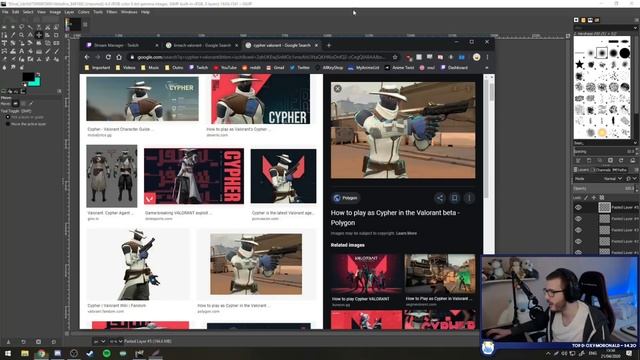640x360 pixels.
Task: Click the Lock alpha channel icon
Action: tap(602, 198)
